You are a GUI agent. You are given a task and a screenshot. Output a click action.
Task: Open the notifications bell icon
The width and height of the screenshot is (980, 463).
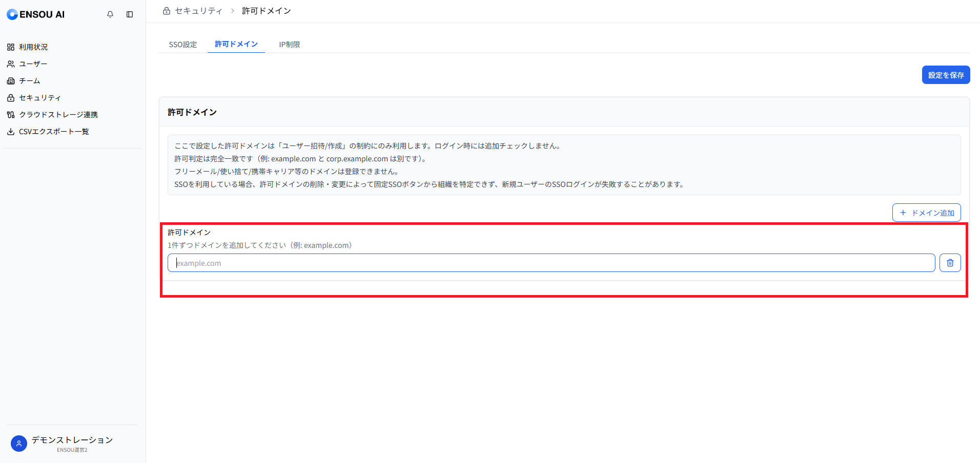[110, 14]
